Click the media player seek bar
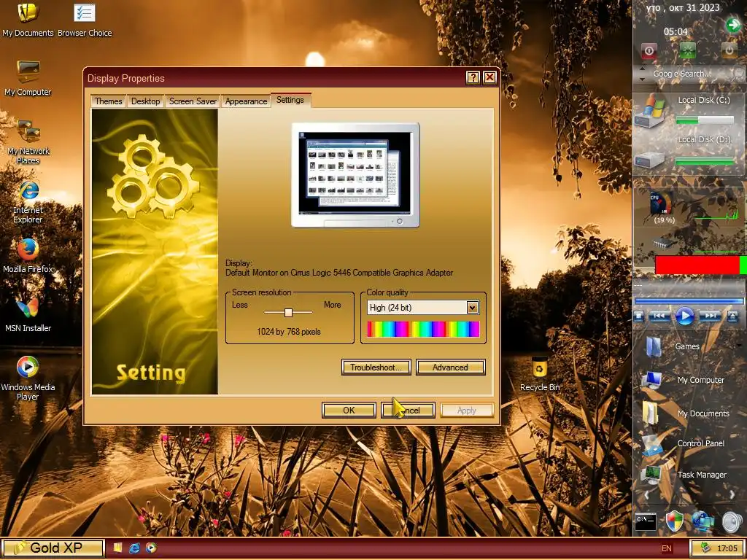The image size is (747, 560). coord(689,301)
